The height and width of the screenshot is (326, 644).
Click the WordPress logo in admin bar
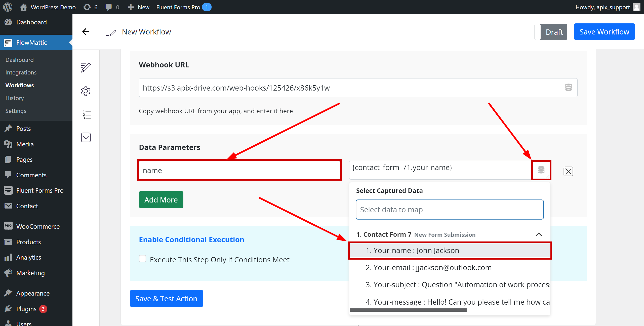[x=8, y=7]
